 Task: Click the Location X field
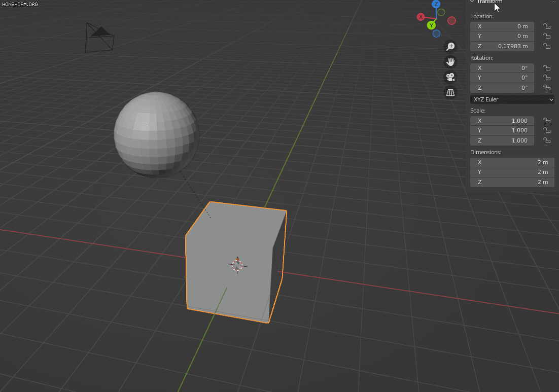(502, 26)
